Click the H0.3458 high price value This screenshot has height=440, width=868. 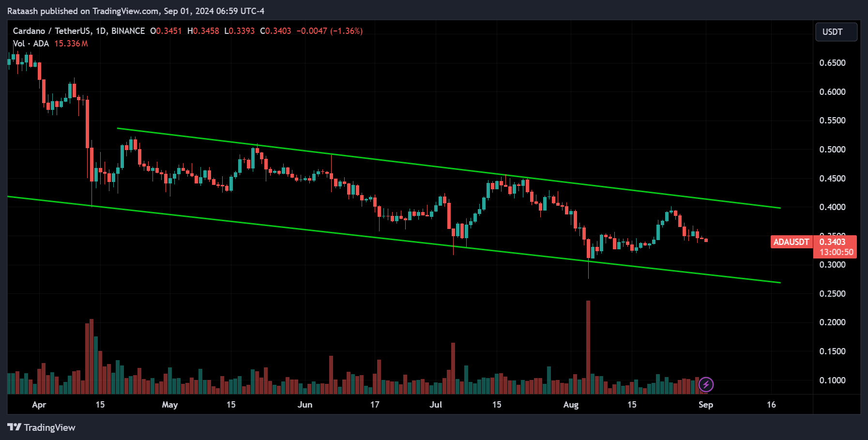click(x=203, y=31)
